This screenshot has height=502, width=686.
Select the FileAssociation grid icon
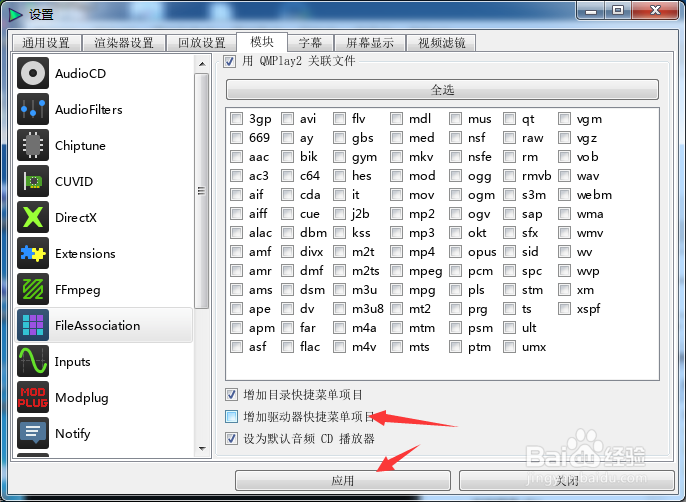tap(33, 325)
